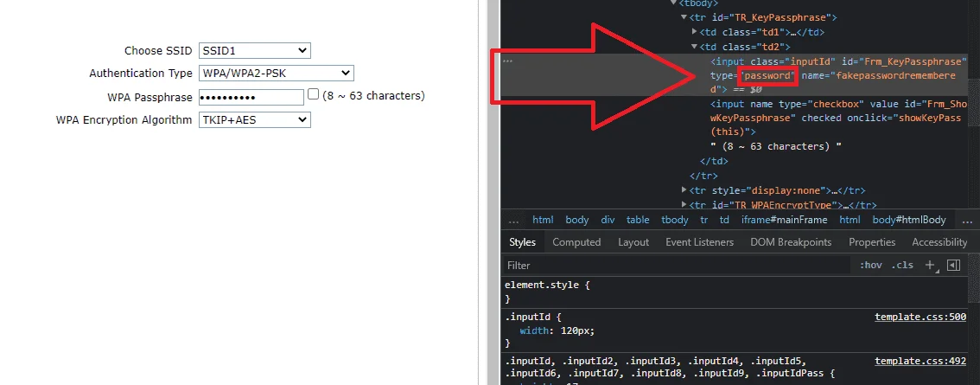Expand the tr style="display:none" node
This screenshot has height=385, width=980.
684,190
